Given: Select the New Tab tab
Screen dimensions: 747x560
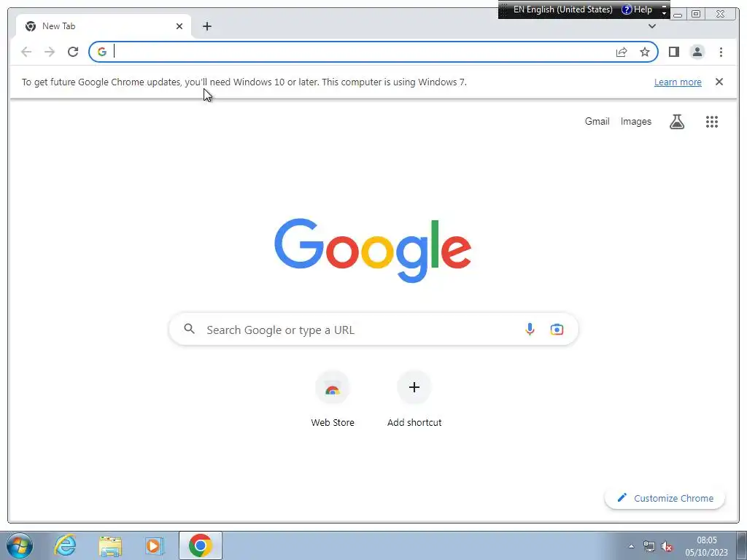Looking at the screenshot, I should point(104,26).
